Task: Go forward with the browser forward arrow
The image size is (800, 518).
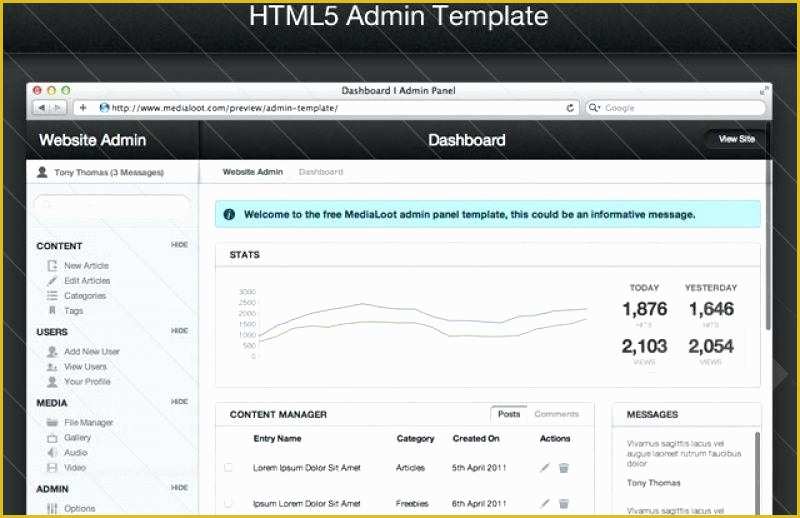Action: (x=58, y=108)
